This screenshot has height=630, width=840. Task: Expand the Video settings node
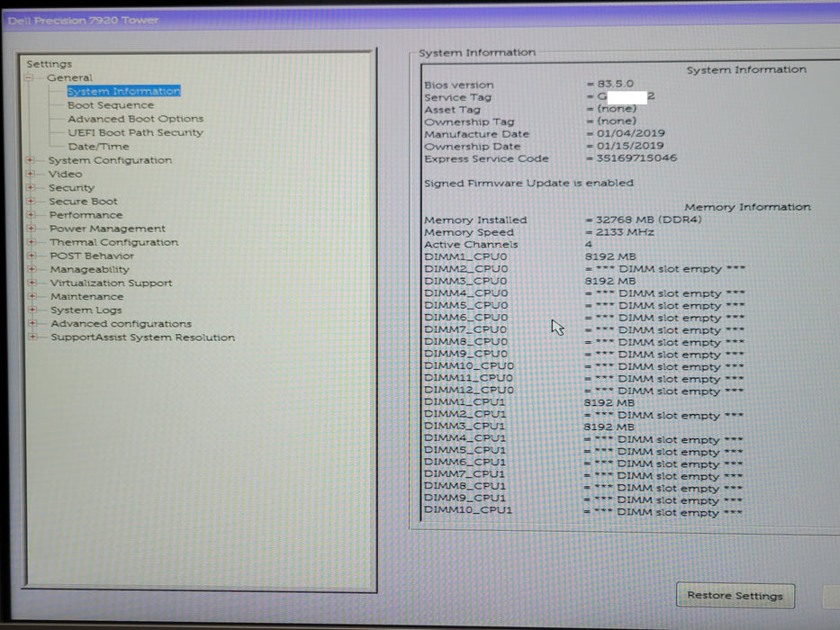[x=31, y=174]
